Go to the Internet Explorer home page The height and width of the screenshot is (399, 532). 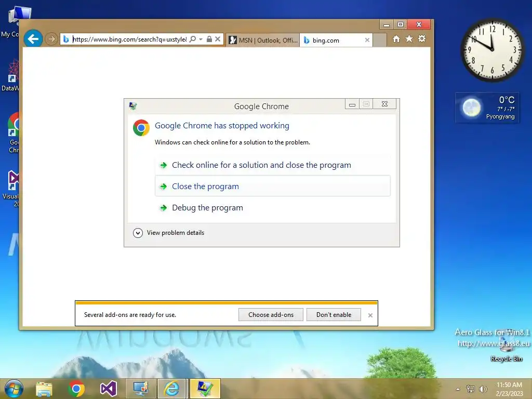point(396,39)
